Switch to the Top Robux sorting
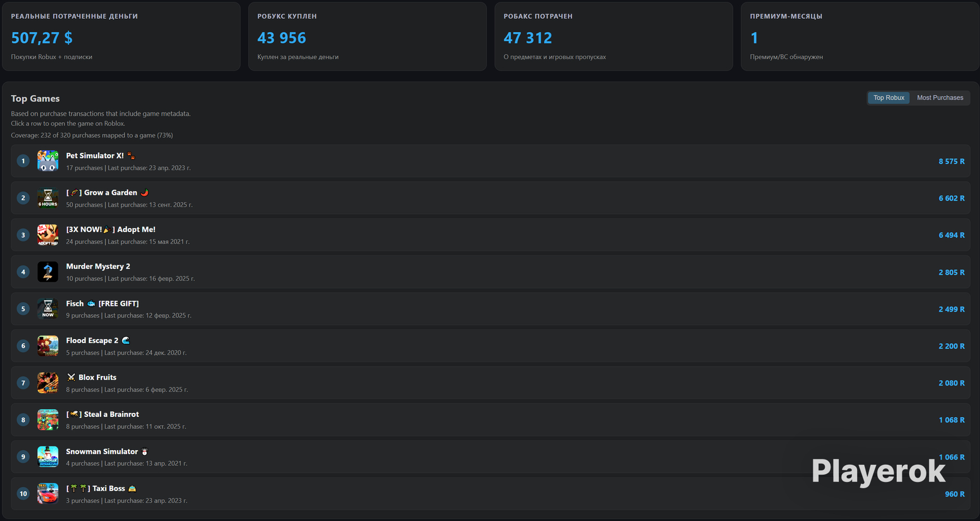The height and width of the screenshot is (521, 980). (x=888, y=98)
